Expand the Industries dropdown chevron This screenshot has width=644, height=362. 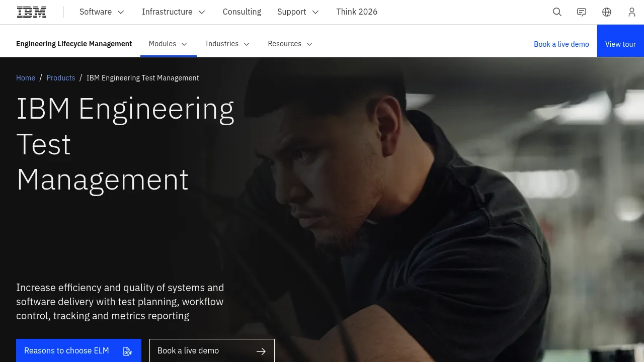247,44
